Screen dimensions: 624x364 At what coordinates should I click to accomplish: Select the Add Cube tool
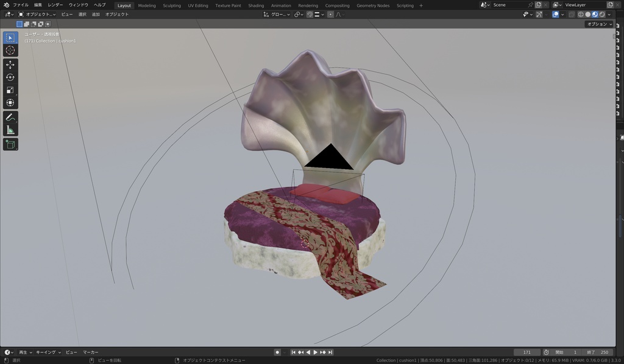(x=10, y=144)
